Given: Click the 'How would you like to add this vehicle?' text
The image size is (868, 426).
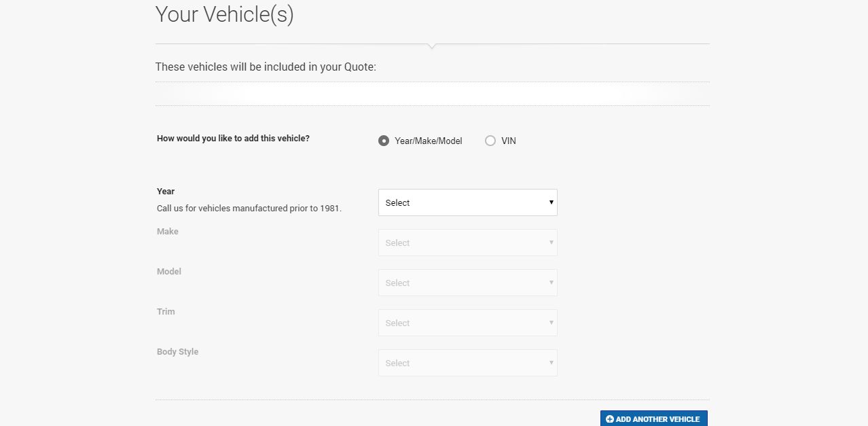Looking at the screenshot, I should pos(233,138).
